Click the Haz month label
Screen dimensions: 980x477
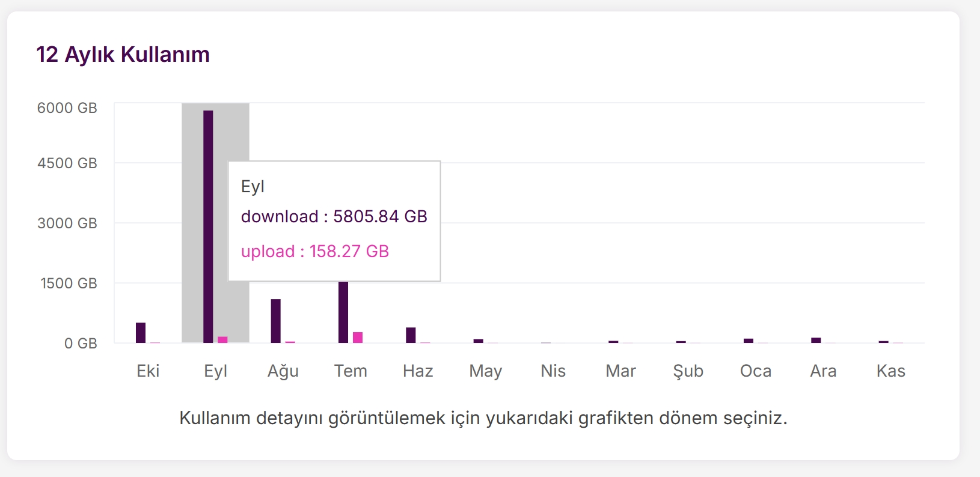(418, 371)
